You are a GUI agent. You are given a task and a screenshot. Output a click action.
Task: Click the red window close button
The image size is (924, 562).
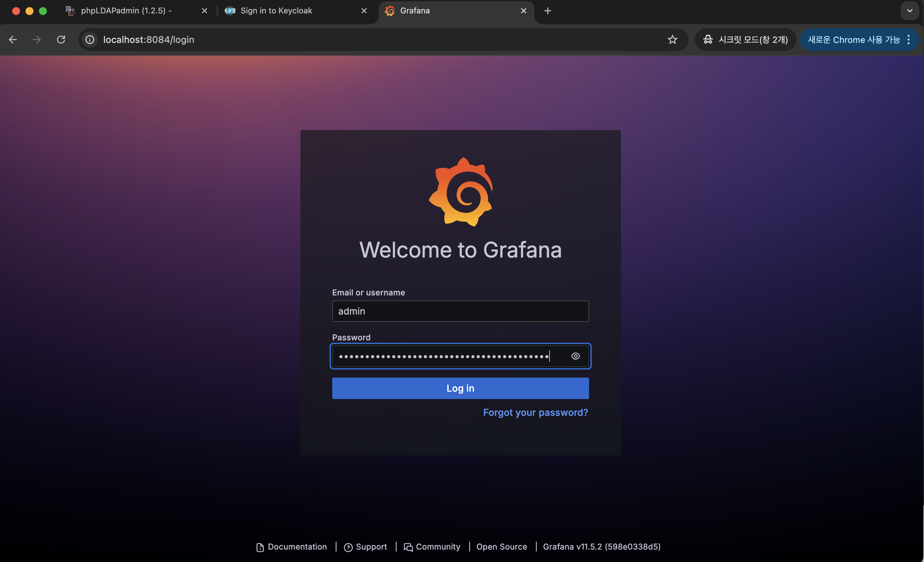pos(16,11)
